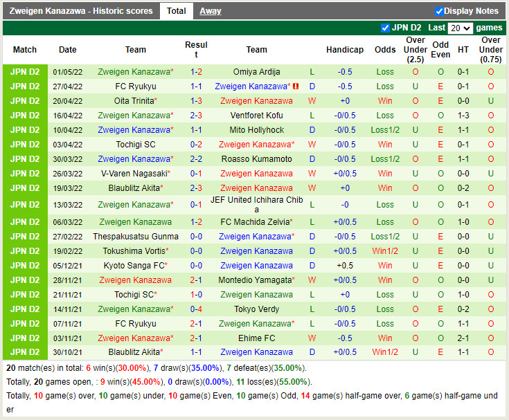The width and height of the screenshot is (509, 420).
Task: Open Mito Hollyhock team link
Action: point(256,130)
